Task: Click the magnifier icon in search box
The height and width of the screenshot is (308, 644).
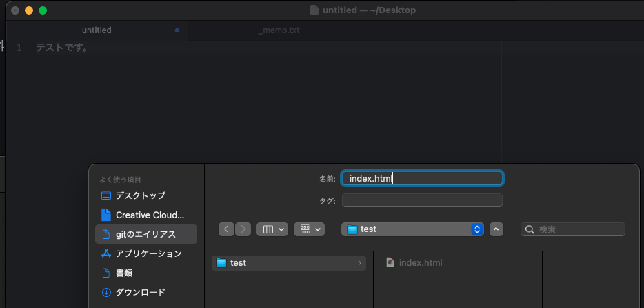Action: point(530,229)
